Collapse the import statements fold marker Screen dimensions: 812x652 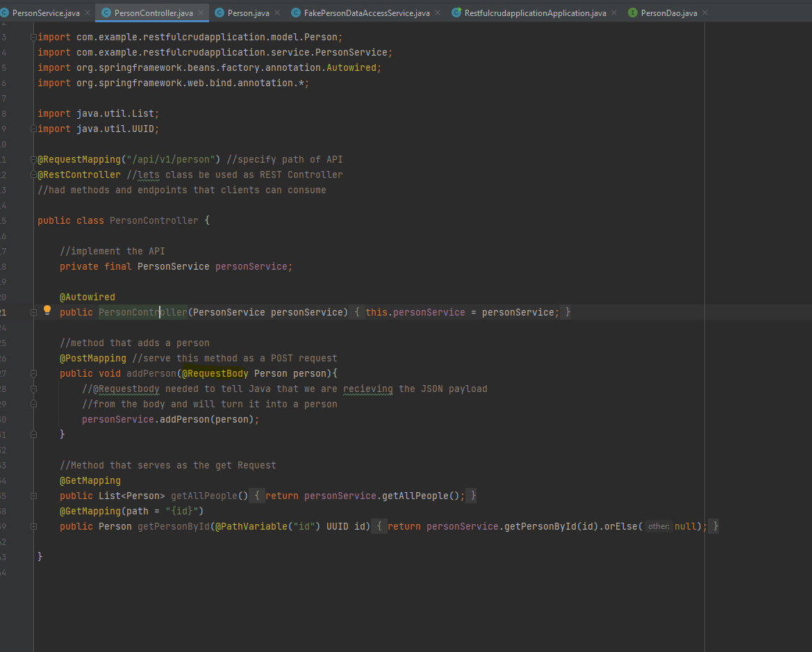pos(33,38)
